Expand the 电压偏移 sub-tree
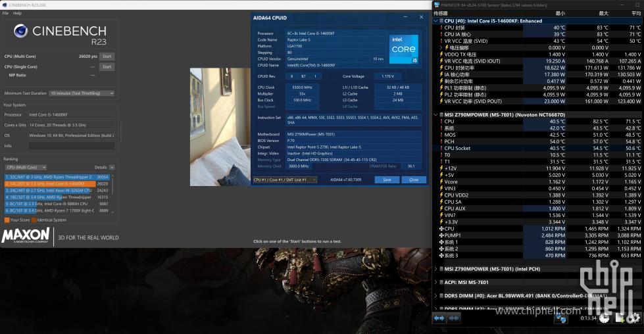This screenshot has width=644, height=334. coord(441,47)
